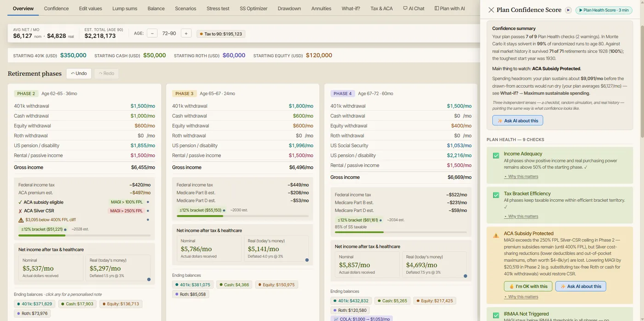Open the Overview tab
This screenshot has height=321, width=644.
click(23, 8)
